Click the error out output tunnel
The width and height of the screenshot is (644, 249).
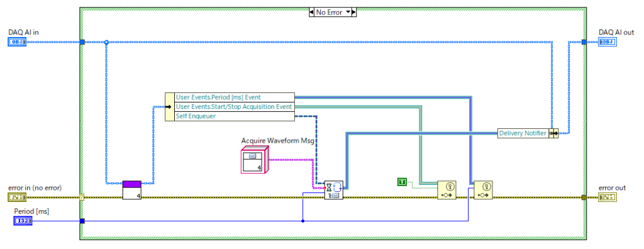tap(584, 197)
